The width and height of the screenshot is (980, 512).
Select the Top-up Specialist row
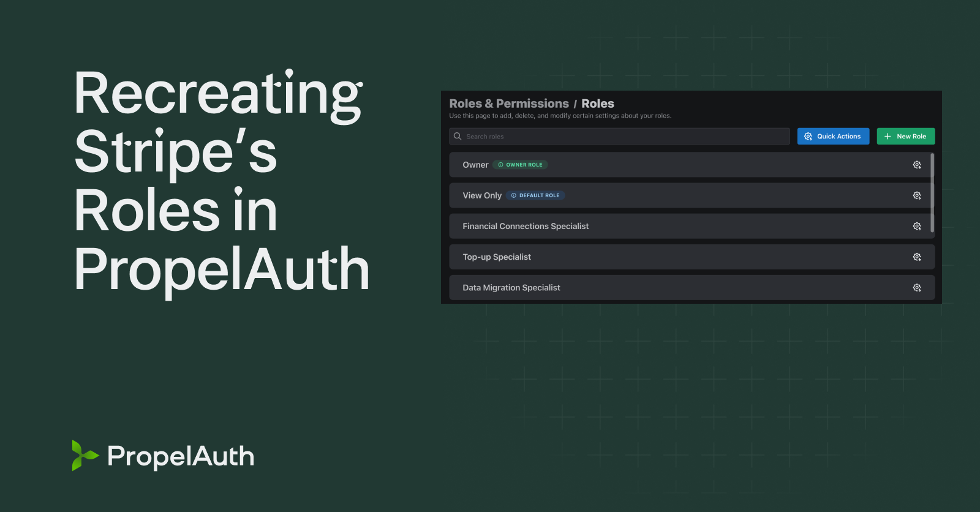coord(692,257)
